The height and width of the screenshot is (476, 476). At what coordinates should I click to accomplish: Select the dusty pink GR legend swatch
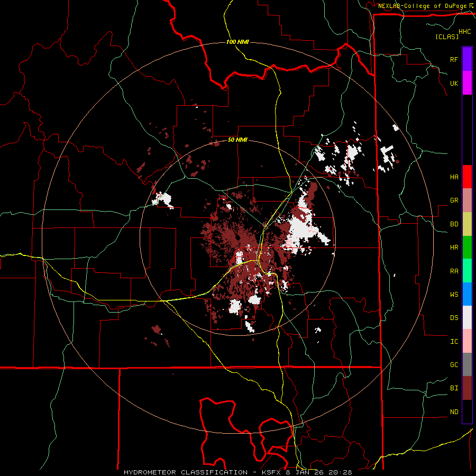(x=467, y=200)
